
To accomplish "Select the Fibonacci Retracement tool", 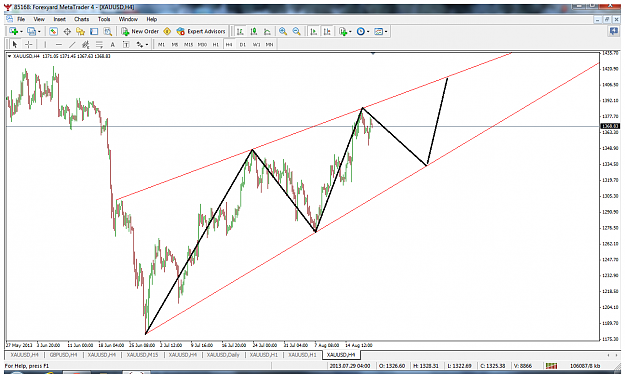I will 99,45.
